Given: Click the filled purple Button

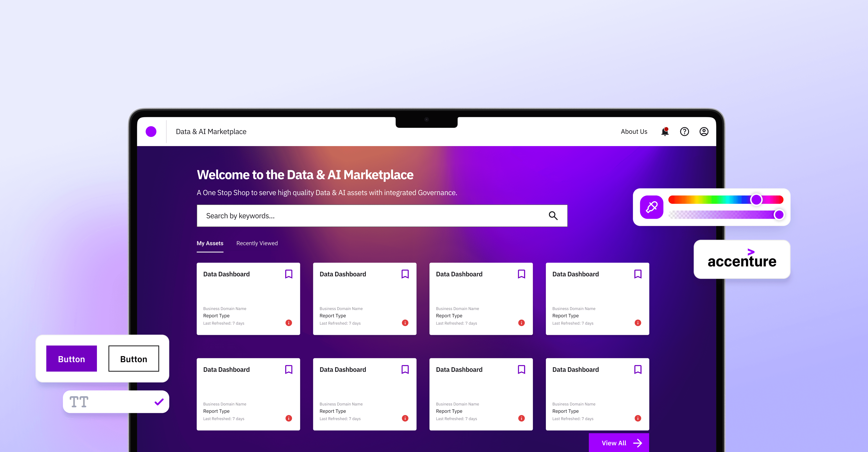Looking at the screenshot, I should pos(71,359).
